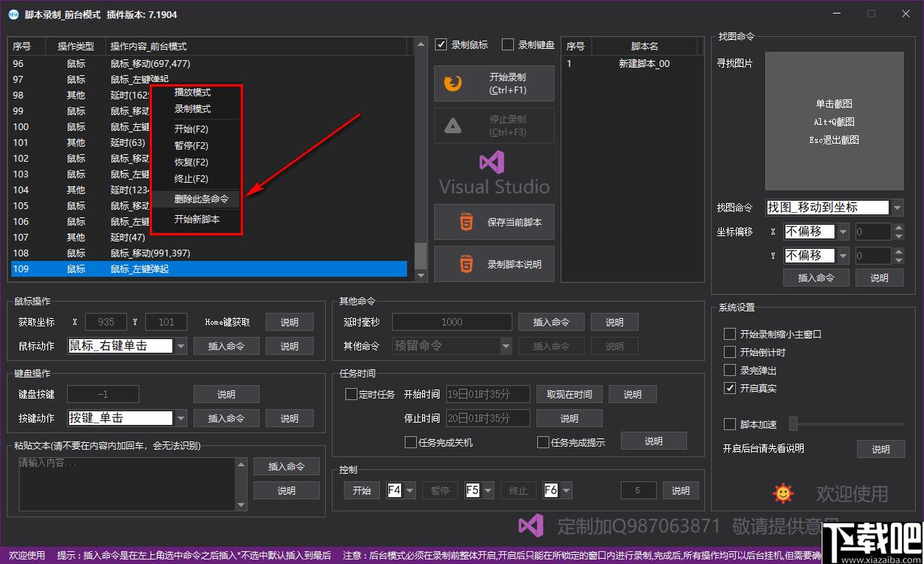The height and width of the screenshot is (564, 924).
Task: Uncheck the 开启真实 option
Action: (x=729, y=388)
